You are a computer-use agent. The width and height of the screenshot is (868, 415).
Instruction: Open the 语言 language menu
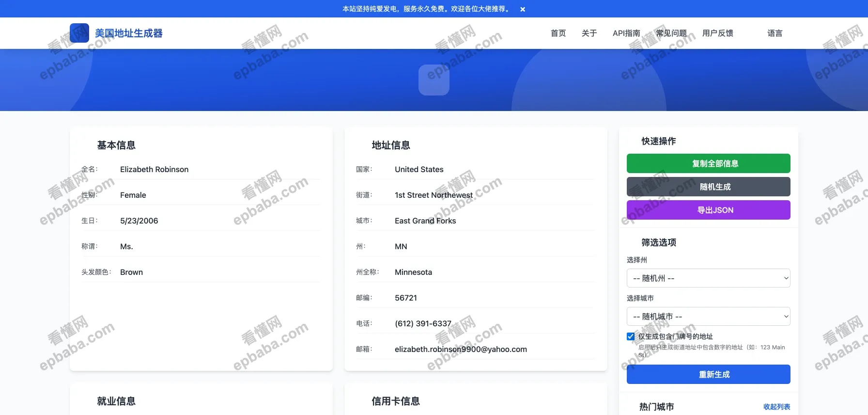click(775, 33)
